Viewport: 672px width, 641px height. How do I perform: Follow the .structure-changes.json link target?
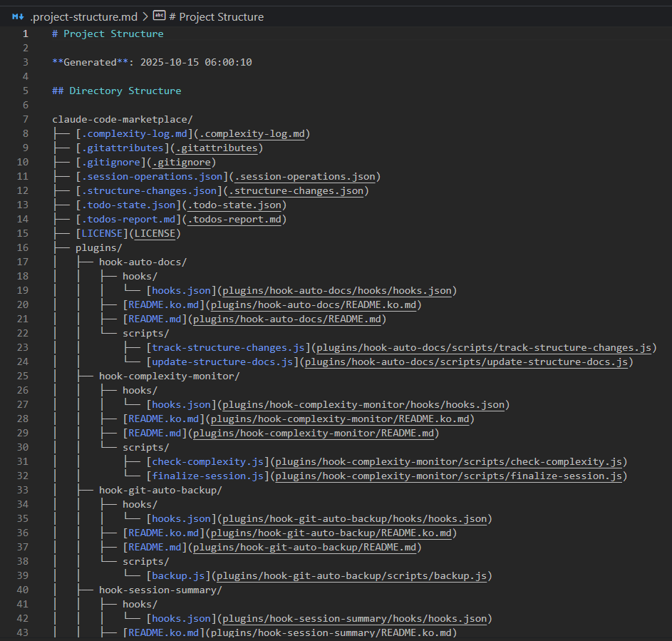(x=296, y=190)
